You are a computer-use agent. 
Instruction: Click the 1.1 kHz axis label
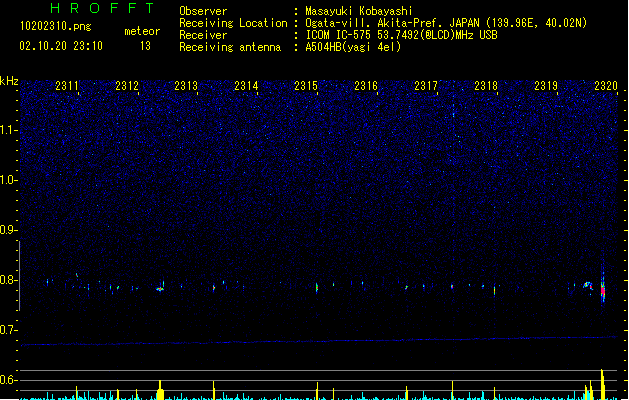click(9, 130)
